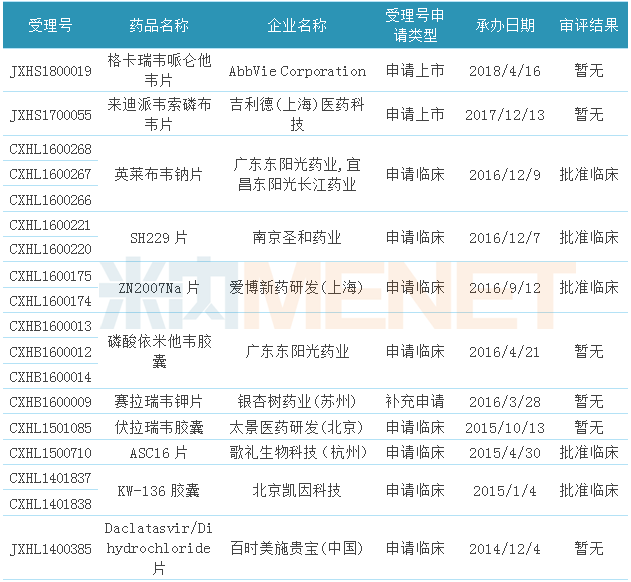Screen dimensions: 631x582
Task: Click drug name 格卡瑞韦哌仑他韦片
Action: [159, 70]
